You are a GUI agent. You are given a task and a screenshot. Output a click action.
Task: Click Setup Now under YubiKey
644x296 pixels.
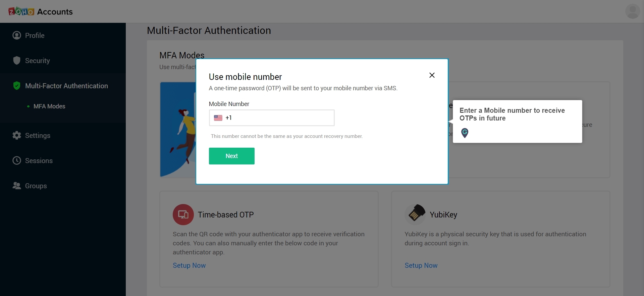421,265
